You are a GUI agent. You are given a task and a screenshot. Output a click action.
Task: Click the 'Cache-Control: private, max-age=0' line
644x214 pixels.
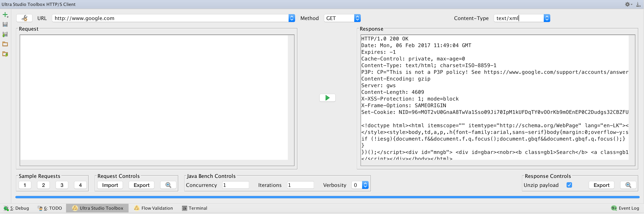pos(413,59)
